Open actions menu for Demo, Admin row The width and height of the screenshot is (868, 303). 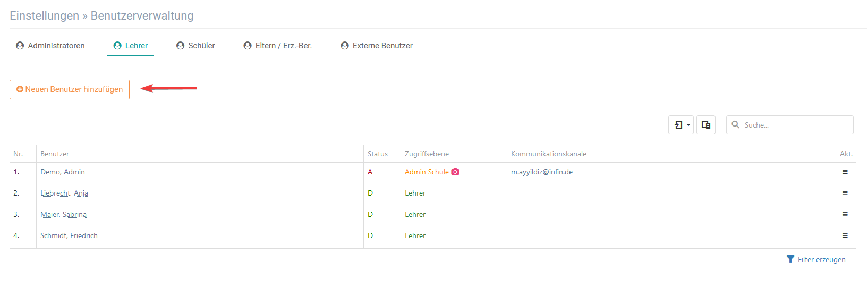(x=845, y=172)
